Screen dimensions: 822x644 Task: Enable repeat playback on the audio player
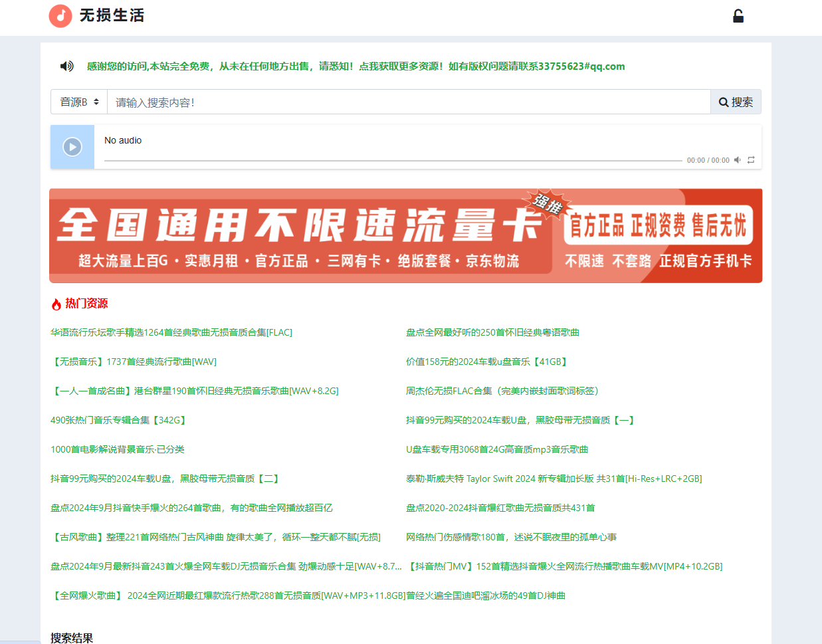[x=750, y=160]
